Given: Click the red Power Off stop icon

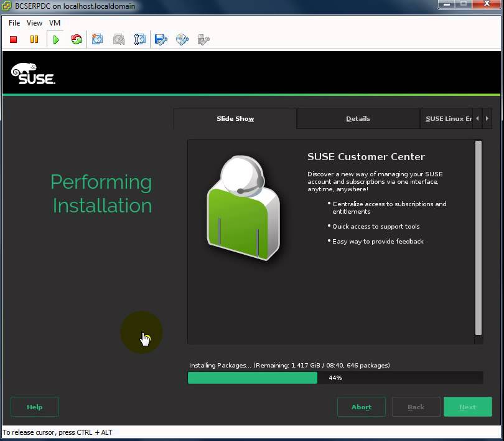Looking at the screenshot, I should click(x=13, y=40).
